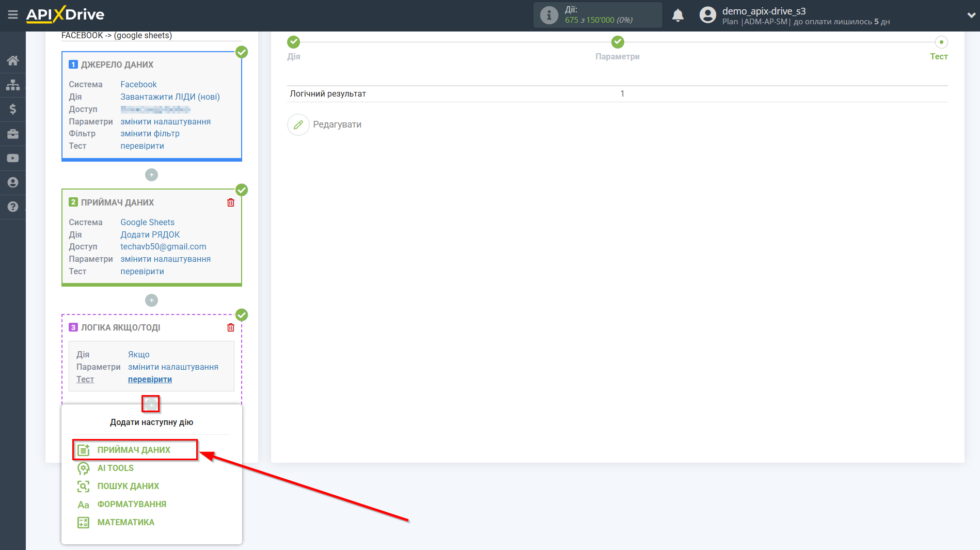Click techavb50@gmail.com access link
This screenshot has width=980, height=550.
click(163, 246)
